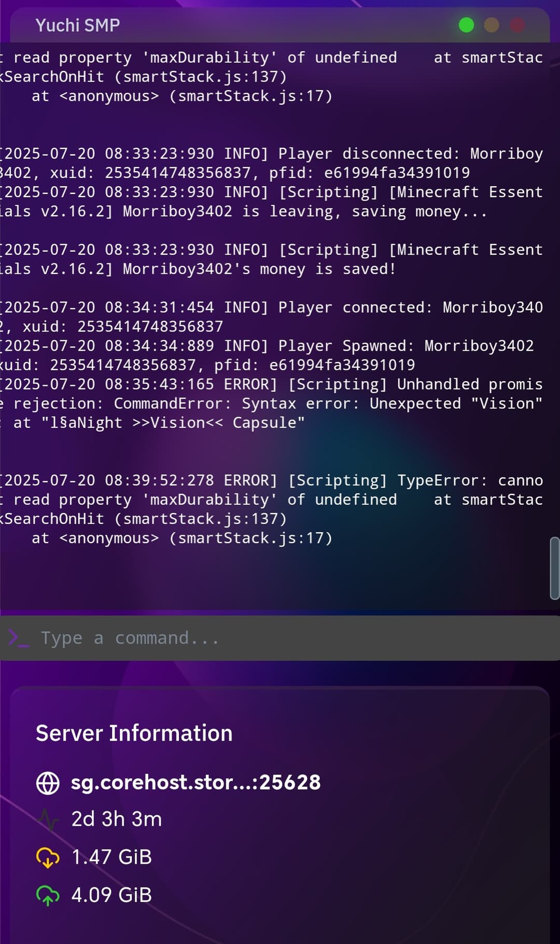Click the console's vertical scrollbar handle
The image size is (560, 944).
pos(554,568)
